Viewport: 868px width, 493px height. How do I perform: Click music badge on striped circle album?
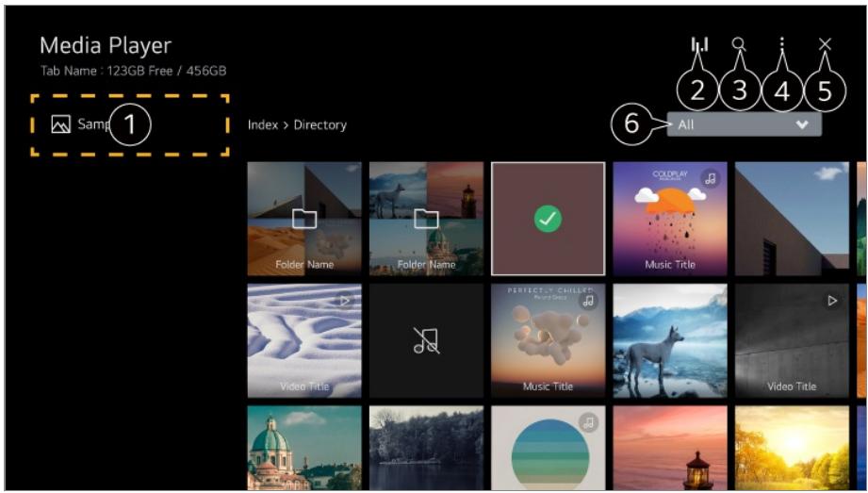(x=588, y=422)
